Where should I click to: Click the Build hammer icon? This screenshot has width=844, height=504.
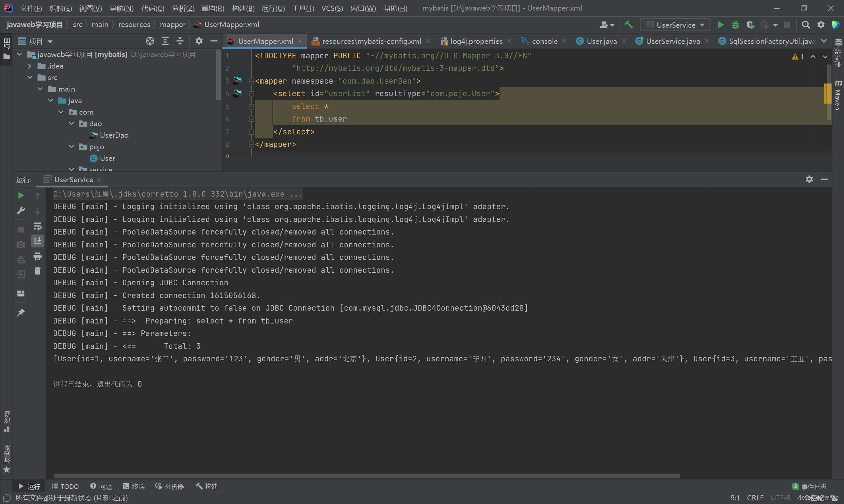pos(628,25)
